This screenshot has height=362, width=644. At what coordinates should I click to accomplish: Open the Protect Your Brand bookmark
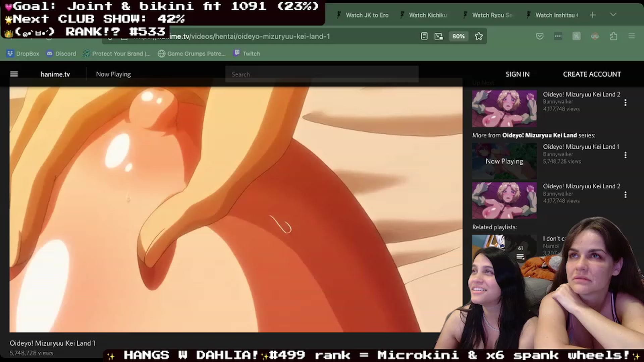pos(117,54)
